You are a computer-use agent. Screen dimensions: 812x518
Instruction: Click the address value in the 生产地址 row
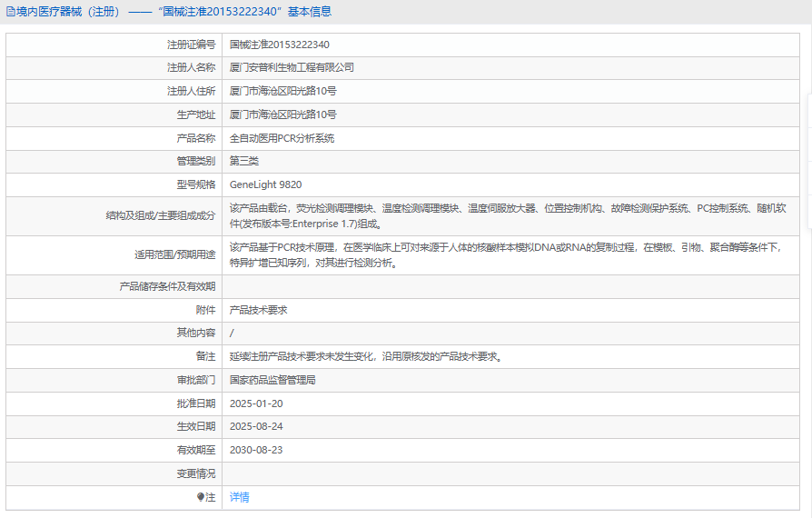(282, 115)
